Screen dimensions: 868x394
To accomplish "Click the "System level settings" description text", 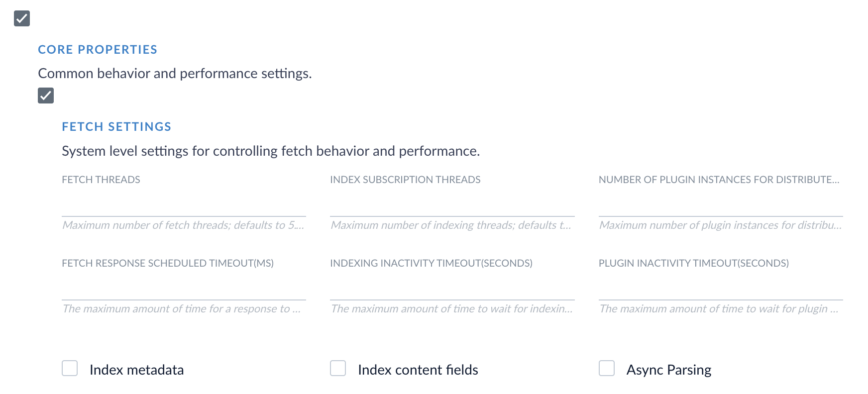I will point(271,151).
